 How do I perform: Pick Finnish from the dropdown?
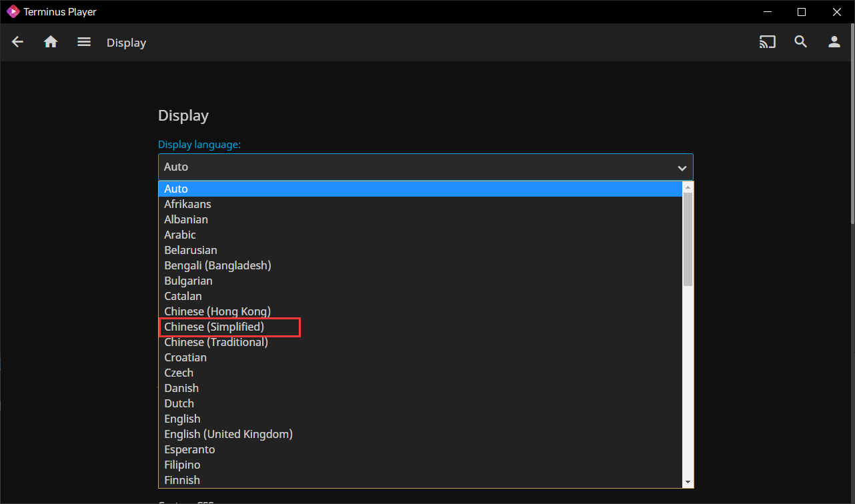coord(182,480)
